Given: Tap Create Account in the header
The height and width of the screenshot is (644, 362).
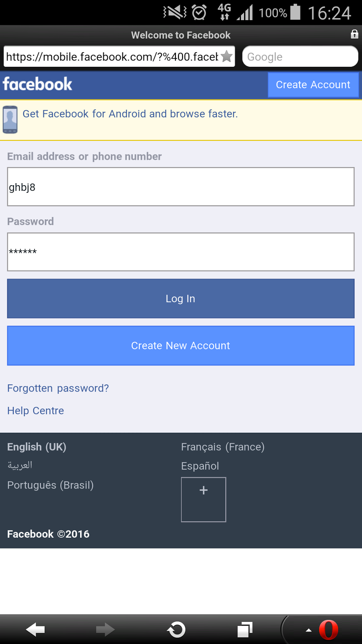Looking at the screenshot, I should tap(313, 85).
